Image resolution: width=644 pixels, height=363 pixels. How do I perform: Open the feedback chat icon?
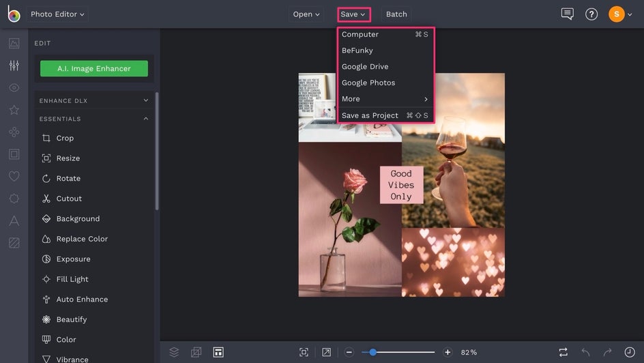[x=567, y=14]
